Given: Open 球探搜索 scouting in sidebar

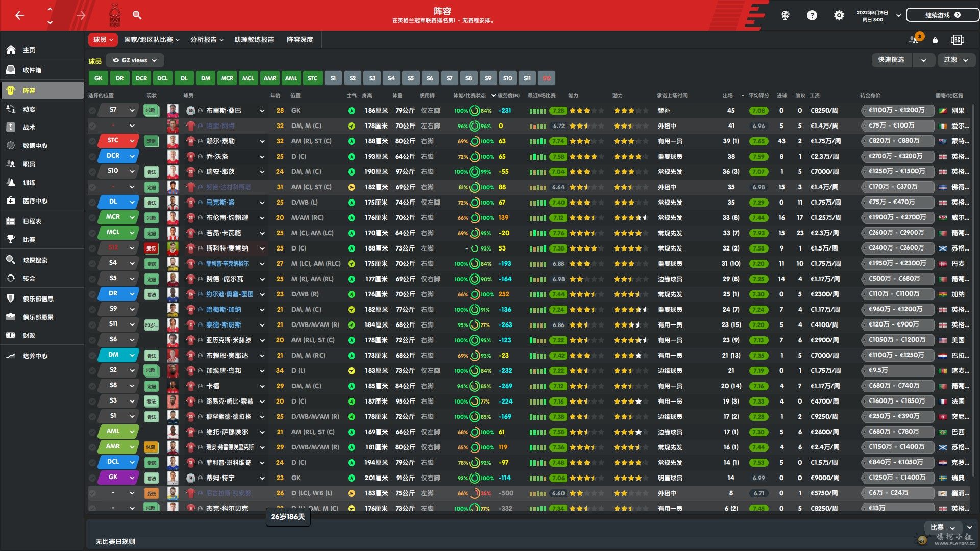Looking at the screenshot, I should pos(35,260).
